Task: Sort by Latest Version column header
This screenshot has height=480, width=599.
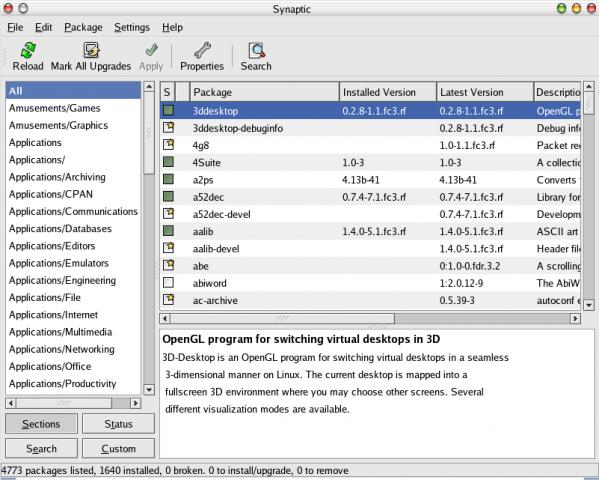Action: click(x=485, y=92)
